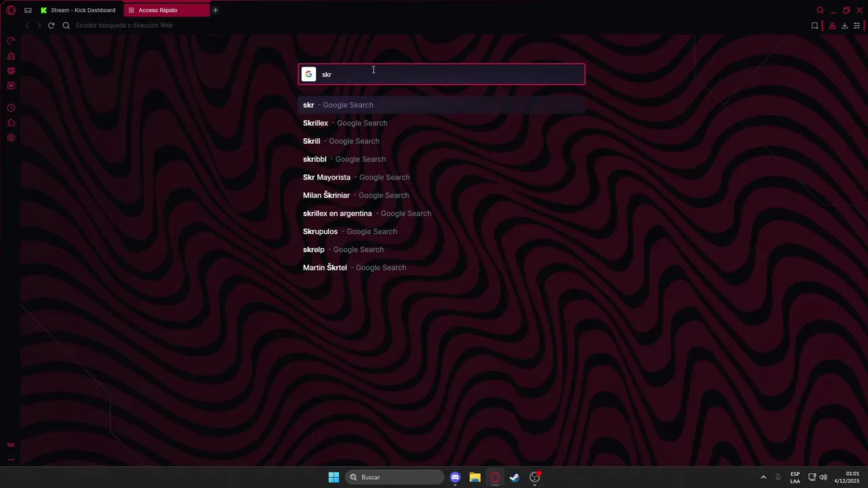Screen dimensions: 868x488
Task: Go forward using the right arrow
Action: coord(39,25)
